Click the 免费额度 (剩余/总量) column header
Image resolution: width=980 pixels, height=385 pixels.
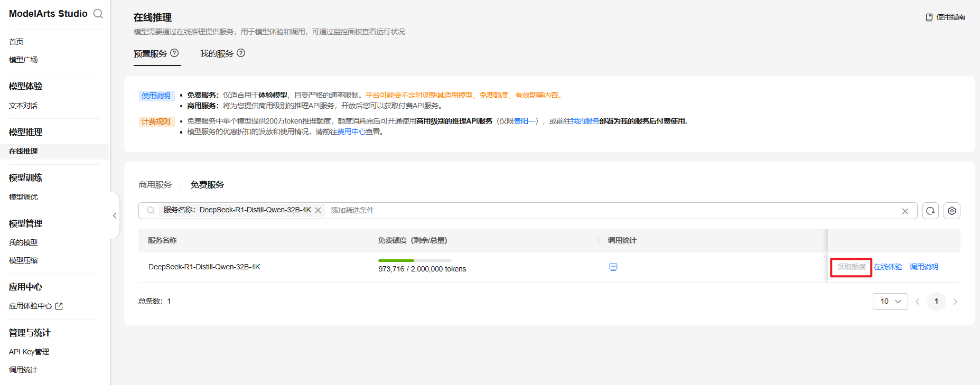coord(413,240)
